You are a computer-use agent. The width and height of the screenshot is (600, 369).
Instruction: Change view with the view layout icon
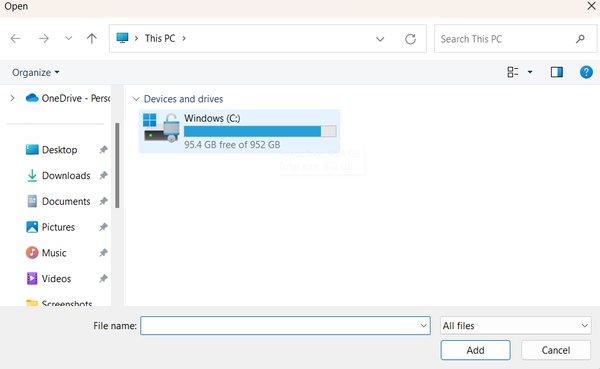click(x=513, y=72)
